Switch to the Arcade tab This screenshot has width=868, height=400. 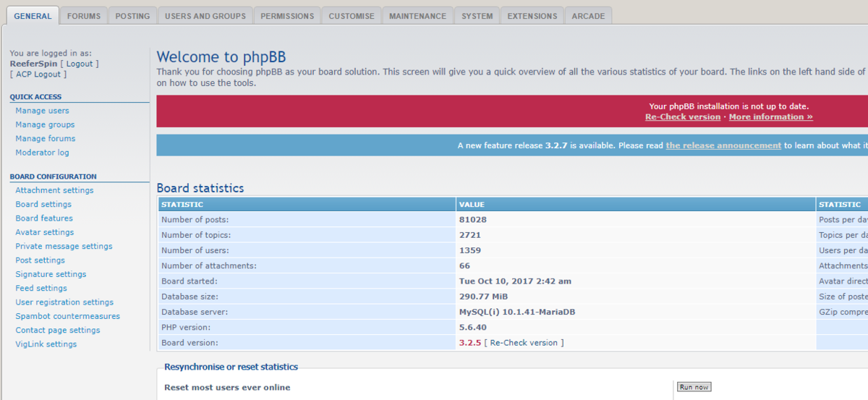(x=588, y=16)
